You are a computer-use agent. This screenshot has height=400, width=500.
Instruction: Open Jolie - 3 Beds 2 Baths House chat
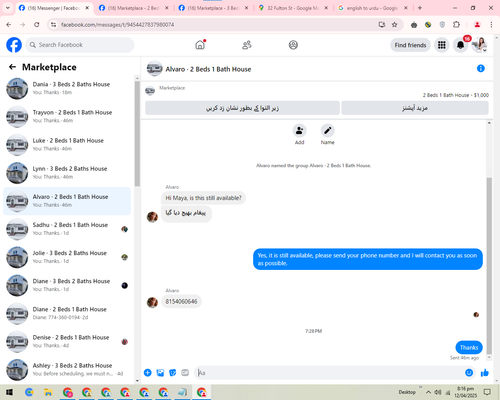tap(67, 257)
